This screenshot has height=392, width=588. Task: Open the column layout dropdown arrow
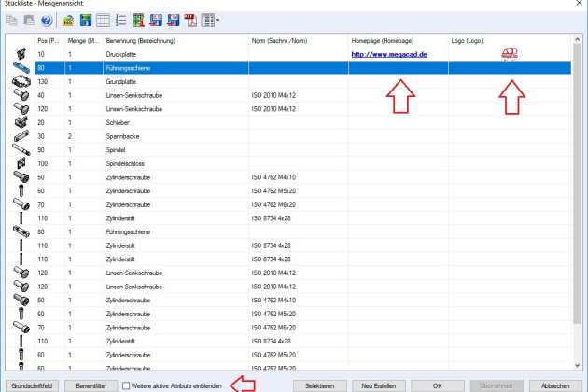pyautogui.click(x=217, y=21)
